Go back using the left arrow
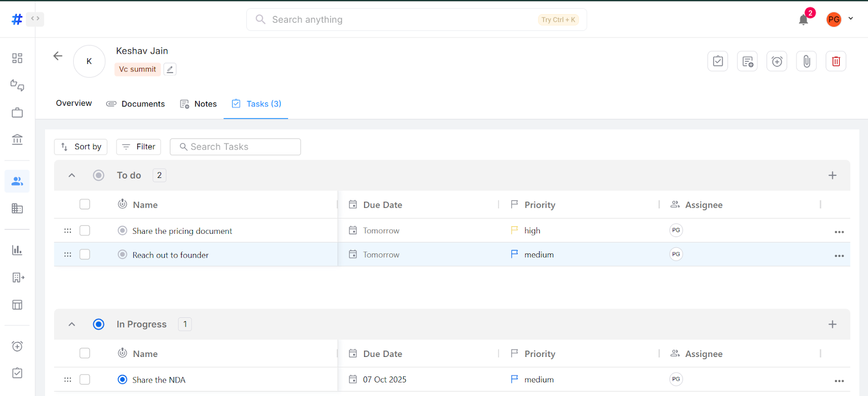The image size is (868, 396). click(58, 56)
